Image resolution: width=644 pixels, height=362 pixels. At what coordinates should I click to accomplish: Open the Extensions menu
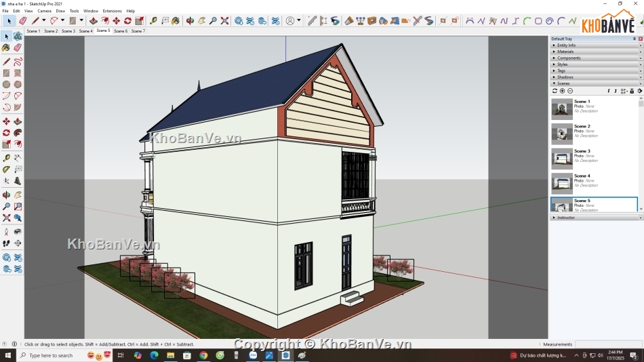point(112,11)
